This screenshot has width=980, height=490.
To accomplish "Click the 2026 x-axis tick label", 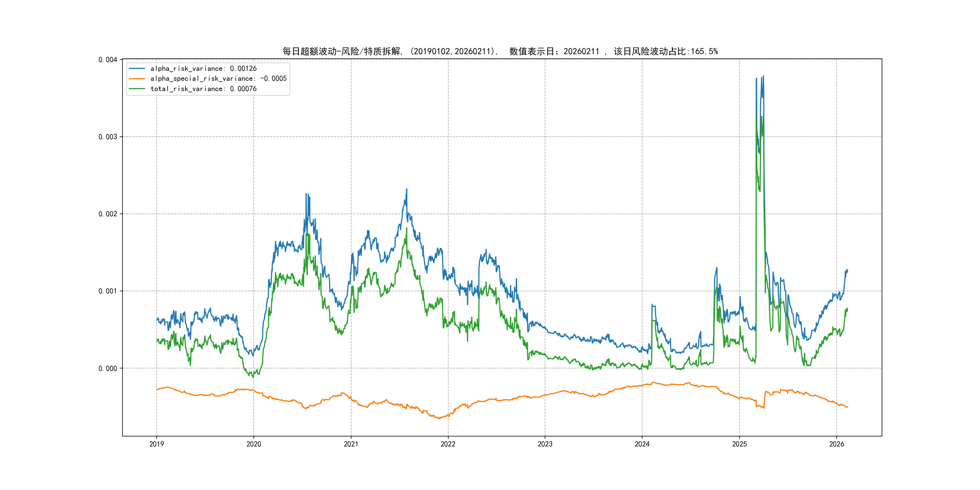I will 837,444.
